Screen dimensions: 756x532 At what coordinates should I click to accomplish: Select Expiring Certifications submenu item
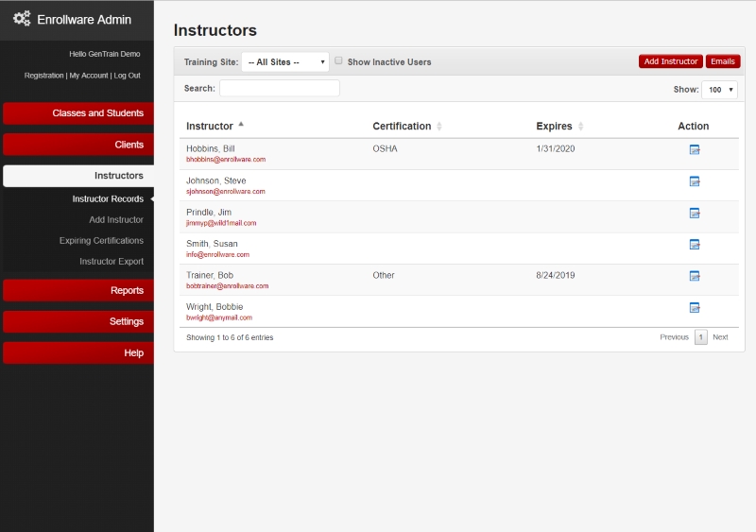pos(101,241)
